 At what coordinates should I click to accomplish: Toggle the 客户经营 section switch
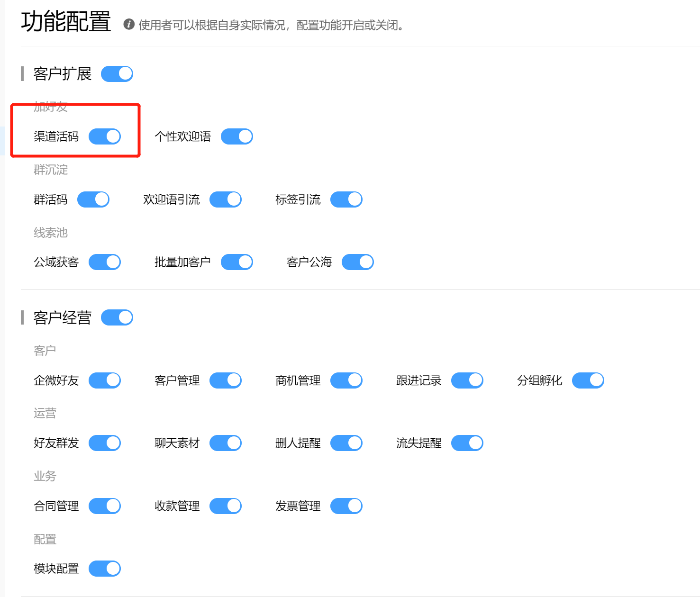(x=117, y=317)
